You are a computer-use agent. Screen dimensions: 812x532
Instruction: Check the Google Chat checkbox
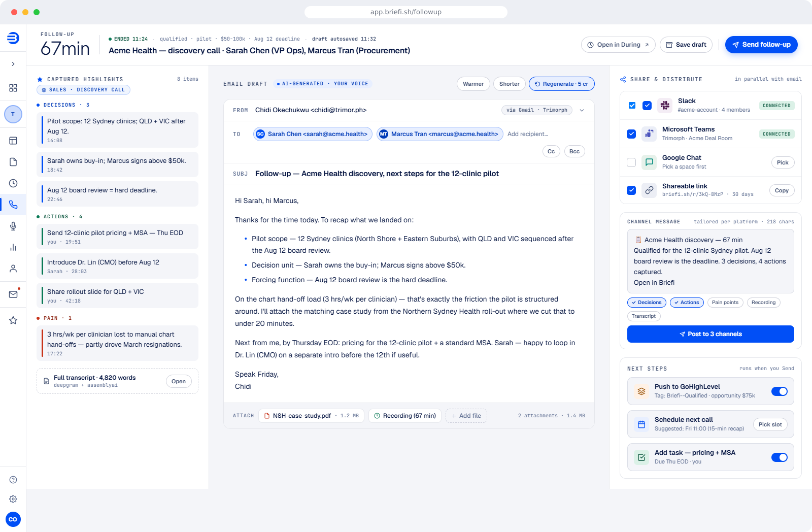point(631,162)
